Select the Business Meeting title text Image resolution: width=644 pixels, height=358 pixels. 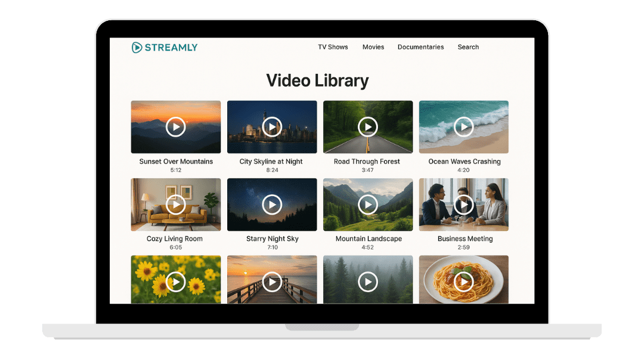pos(465,239)
